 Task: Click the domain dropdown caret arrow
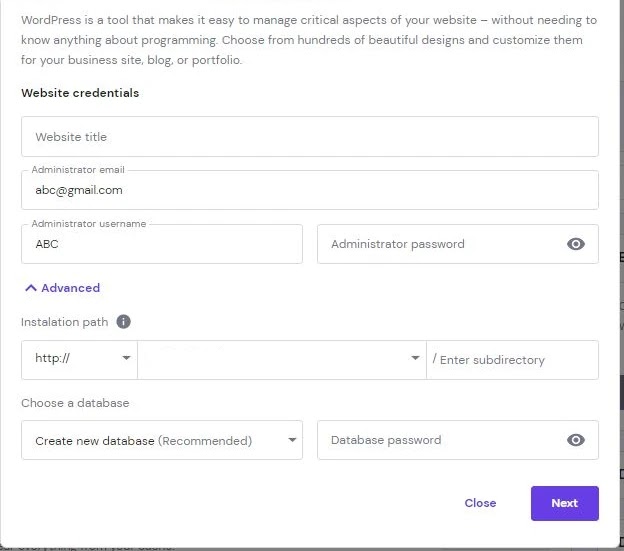[x=415, y=358]
